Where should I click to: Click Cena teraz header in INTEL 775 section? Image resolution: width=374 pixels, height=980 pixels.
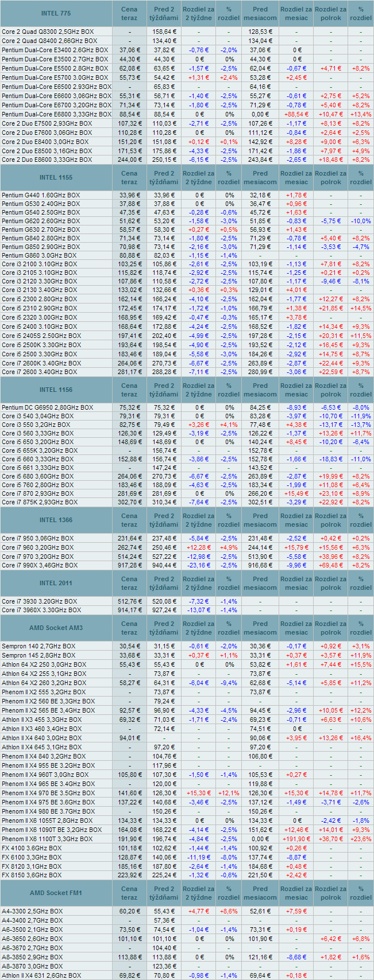pyautogui.click(x=129, y=13)
